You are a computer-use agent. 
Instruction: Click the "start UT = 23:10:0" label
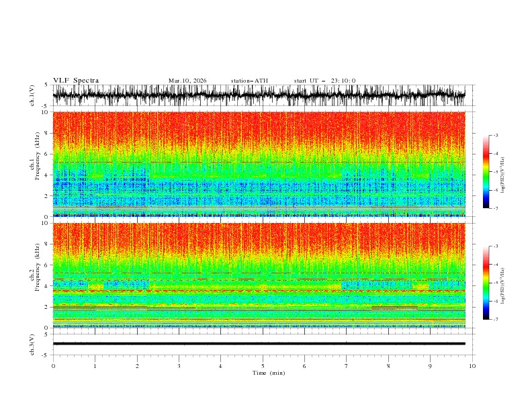point(324,81)
